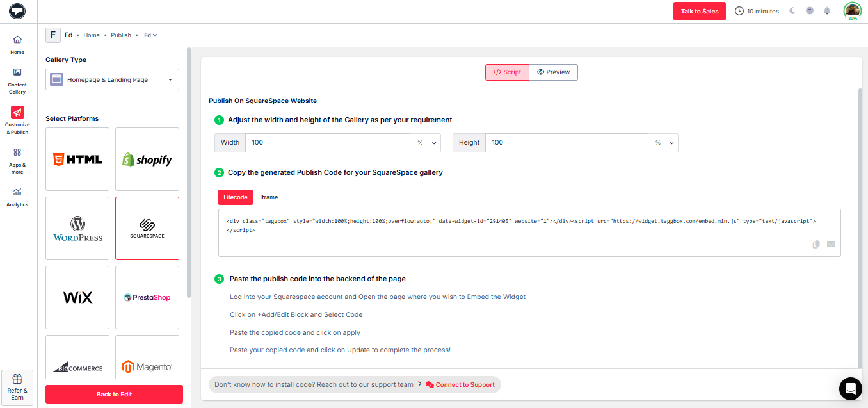Viewport: 868px width, 408px height.
Task: Click the copy code icon
Action: point(816,244)
